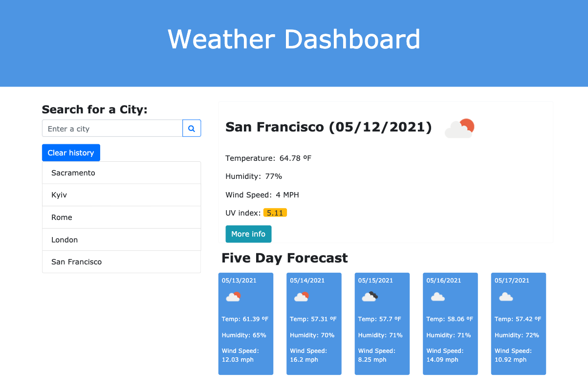Click the cloud icon on the 05/17/2021 forecast

click(x=505, y=297)
